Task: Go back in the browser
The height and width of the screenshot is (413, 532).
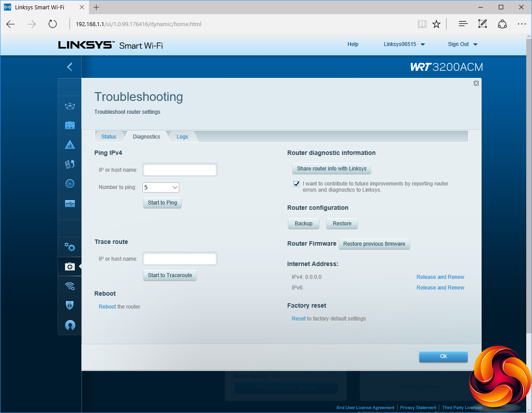Action: (x=11, y=24)
